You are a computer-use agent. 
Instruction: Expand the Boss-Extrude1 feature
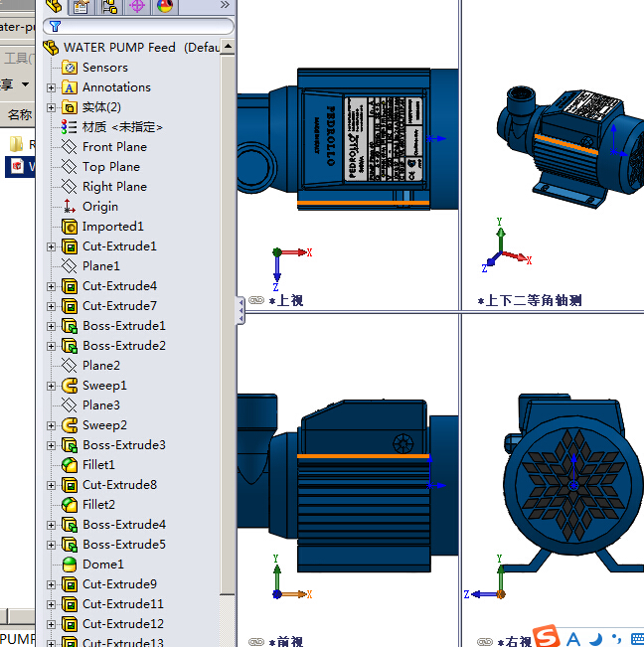[x=51, y=326]
